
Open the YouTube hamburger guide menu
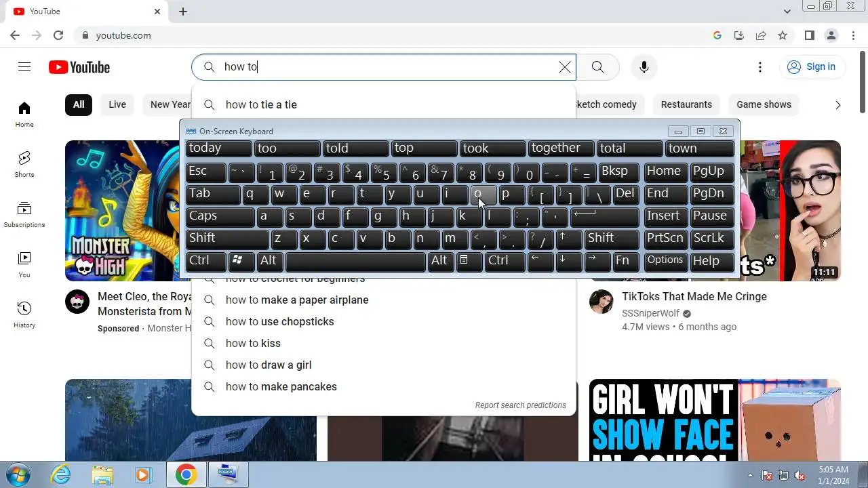tap(24, 66)
